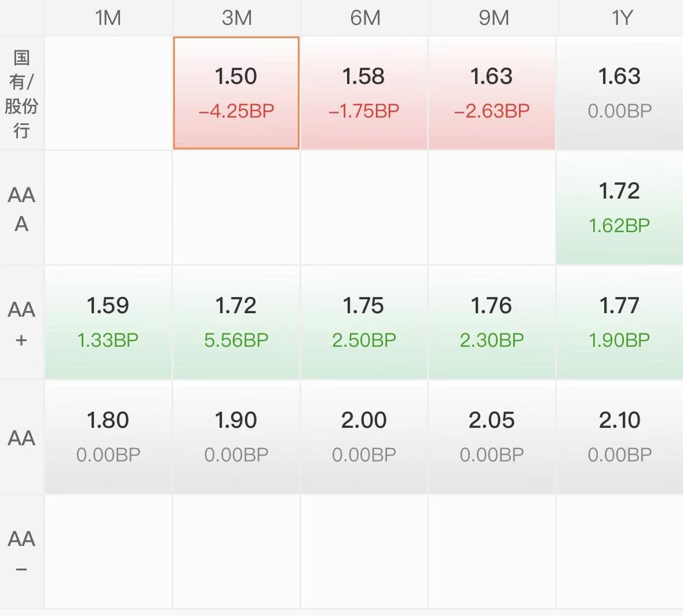Viewport: 683px width, 616px height.
Task: Select the 1.63 cell showing -2.63BP
Action: (492, 93)
